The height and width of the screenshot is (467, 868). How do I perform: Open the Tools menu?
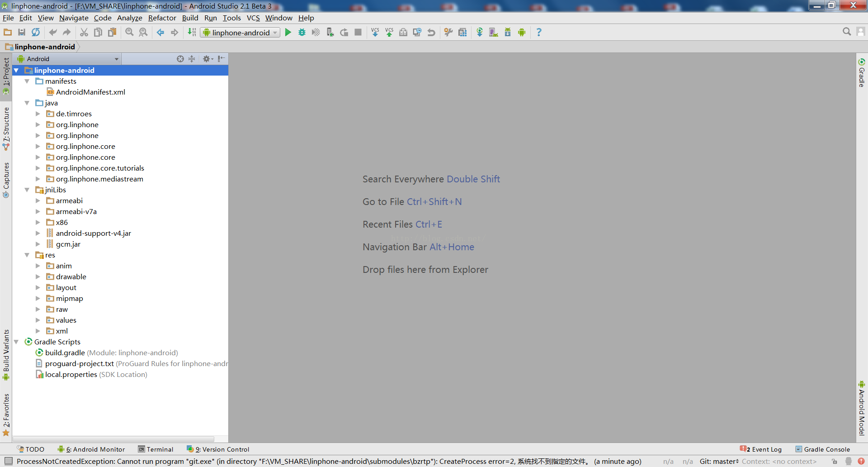[231, 18]
